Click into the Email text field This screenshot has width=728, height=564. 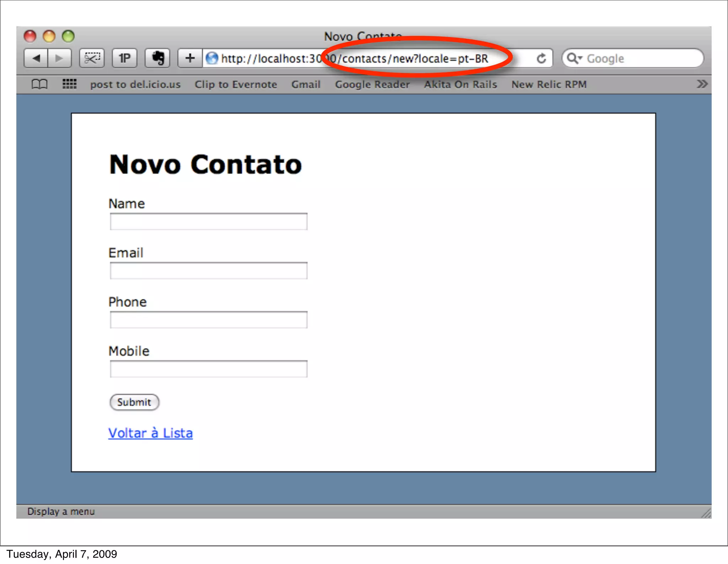point(208,271)
